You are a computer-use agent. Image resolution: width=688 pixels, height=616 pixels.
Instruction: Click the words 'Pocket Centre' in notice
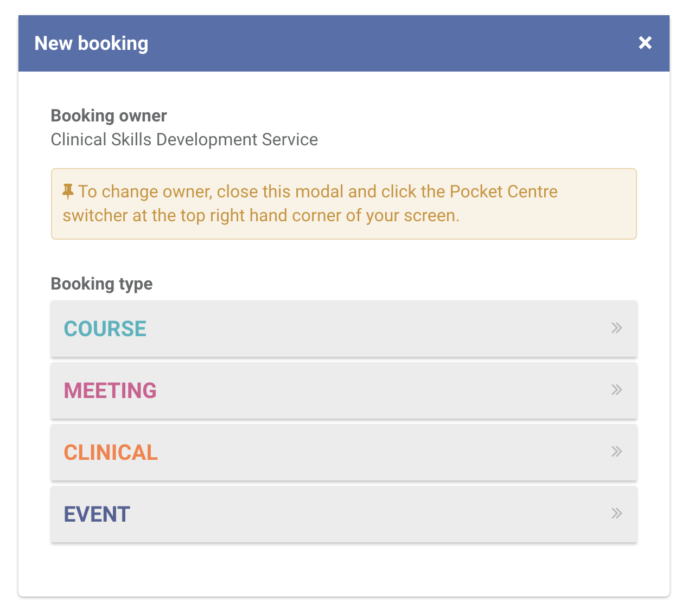coord(504,191)
